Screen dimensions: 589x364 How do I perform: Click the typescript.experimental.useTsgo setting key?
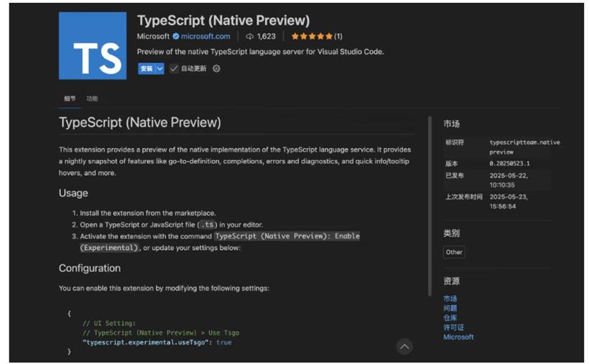146,342
